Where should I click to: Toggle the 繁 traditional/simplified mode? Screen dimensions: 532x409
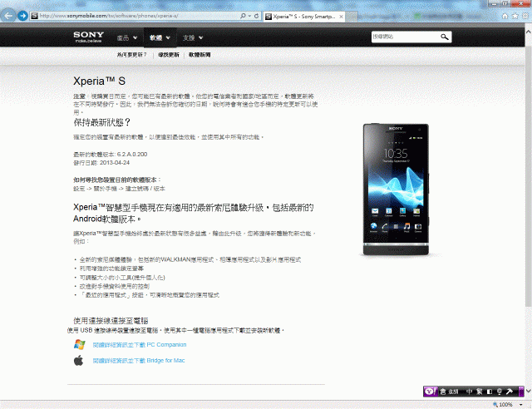[480, 392]
